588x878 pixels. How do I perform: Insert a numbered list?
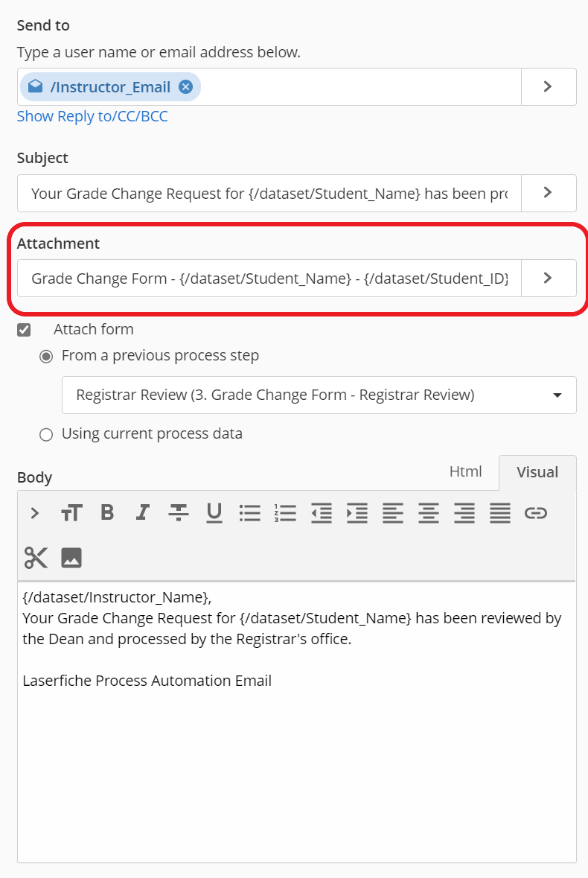click(x=286, y=512)
